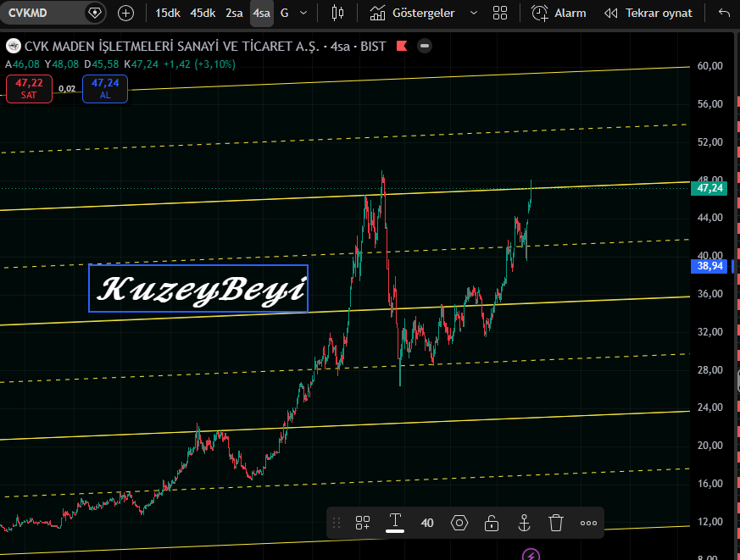Viewport: 740px width, 560px height.
Task: Switch to the 15dk timeframe
Action: coord(168,13)
